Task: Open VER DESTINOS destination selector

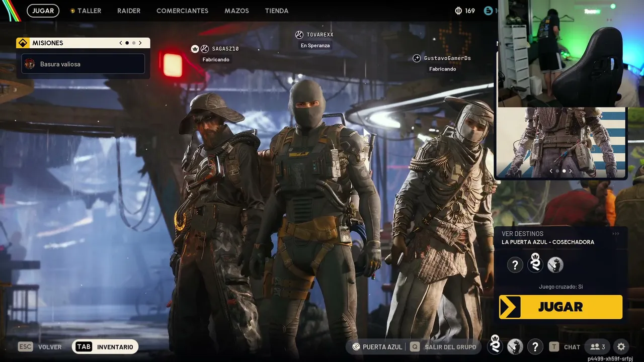Action: (x=522, y=234)
